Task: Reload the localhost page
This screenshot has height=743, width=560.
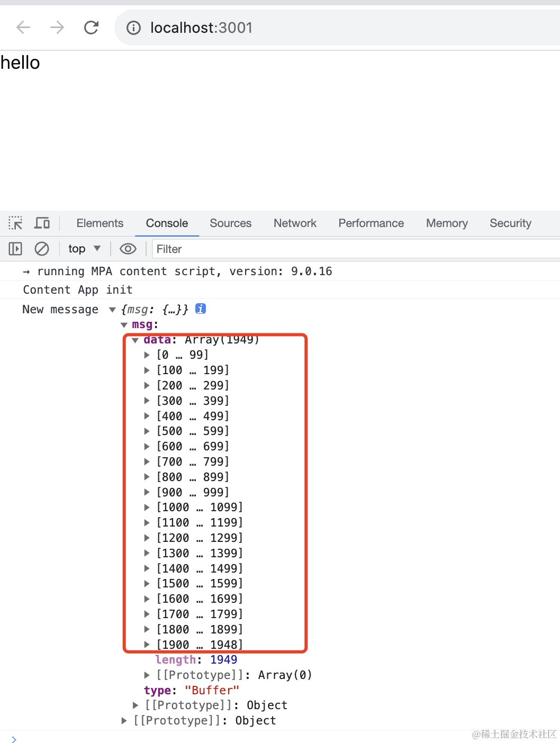Action: tap(92, 27)
